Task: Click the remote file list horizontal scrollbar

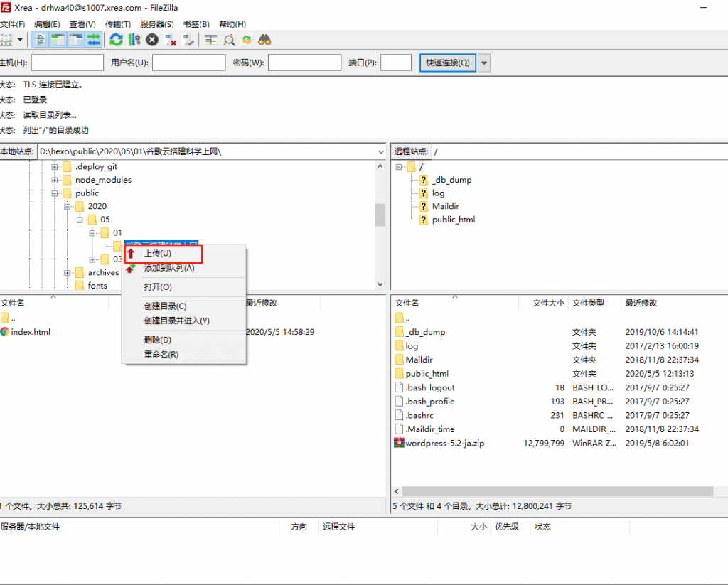Action: [558, 491]
